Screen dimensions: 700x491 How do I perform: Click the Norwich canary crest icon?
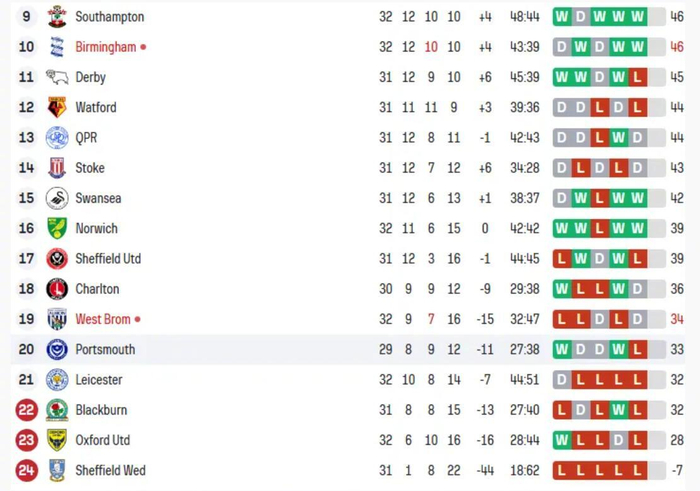[x=57, y=229]
